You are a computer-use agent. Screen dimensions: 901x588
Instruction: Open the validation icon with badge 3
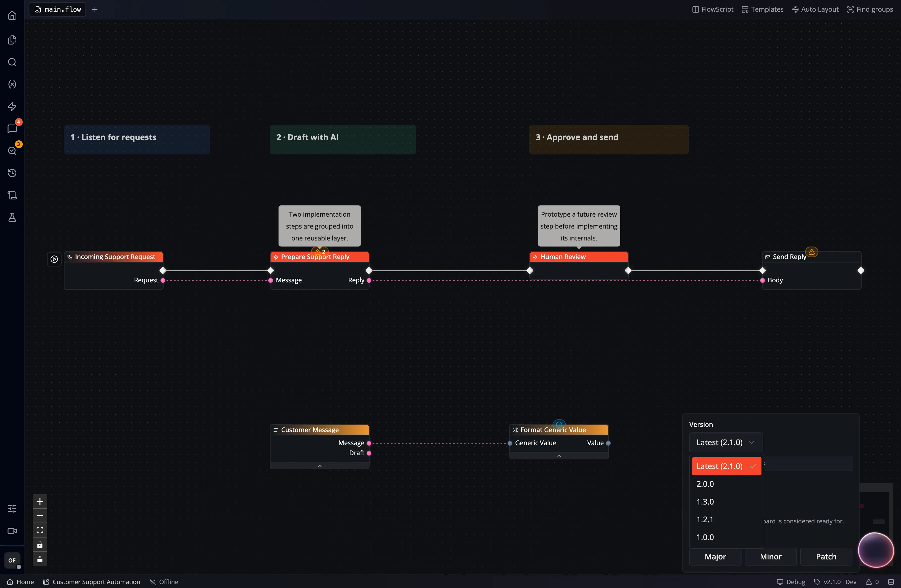(12, 151)
